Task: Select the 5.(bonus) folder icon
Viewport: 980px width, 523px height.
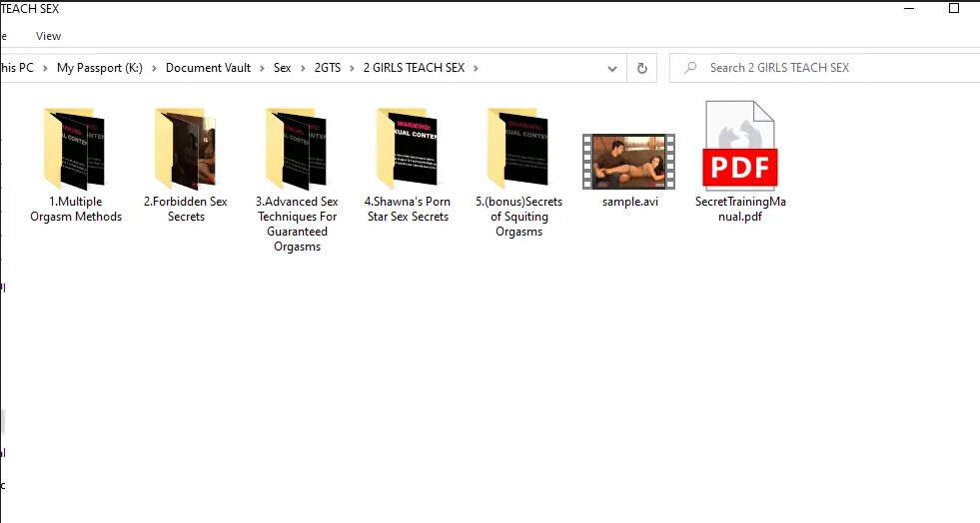Action: 517,149
